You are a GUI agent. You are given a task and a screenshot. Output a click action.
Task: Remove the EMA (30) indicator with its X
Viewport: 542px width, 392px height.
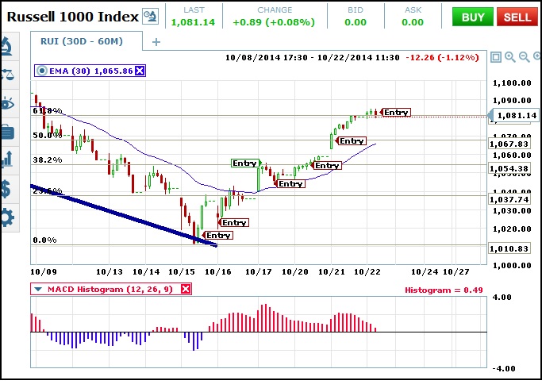pyautogui.click(x=140, y=71)
